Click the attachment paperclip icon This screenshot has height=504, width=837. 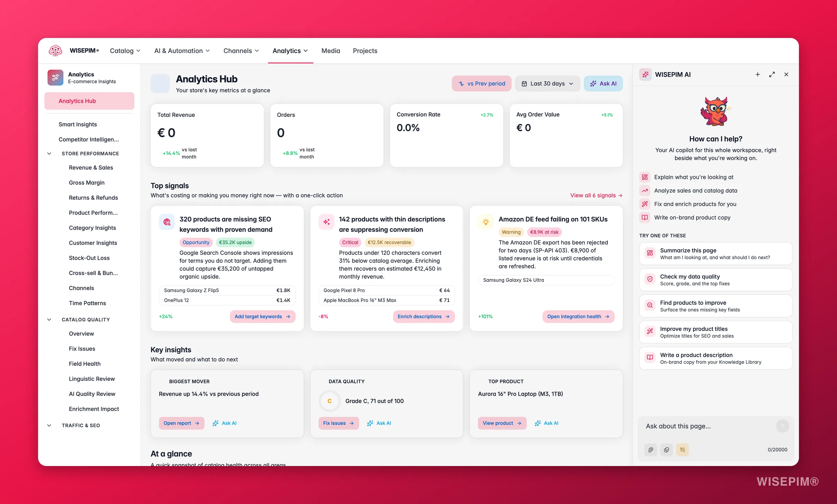coord(650,450)
